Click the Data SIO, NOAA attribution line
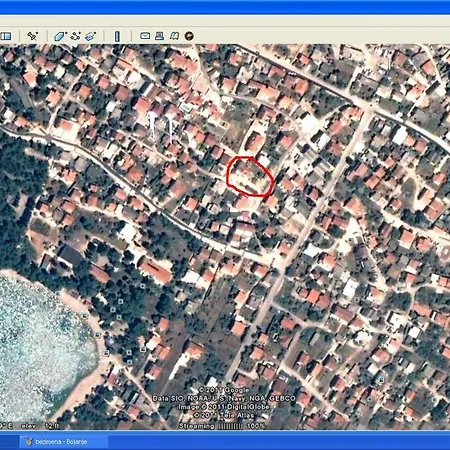Image resolution: width=450 pixels, height=450 pixels. point(224,398)
